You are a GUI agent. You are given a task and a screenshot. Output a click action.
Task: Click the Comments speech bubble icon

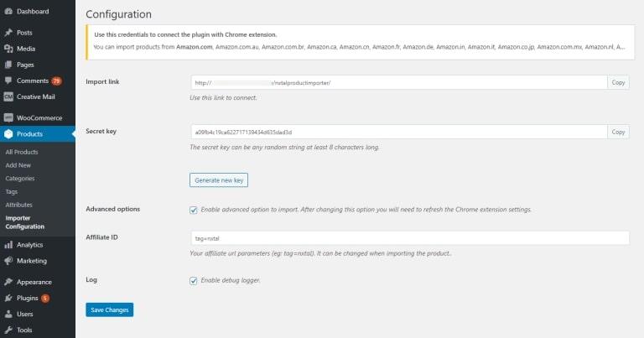tap(8, 81)
